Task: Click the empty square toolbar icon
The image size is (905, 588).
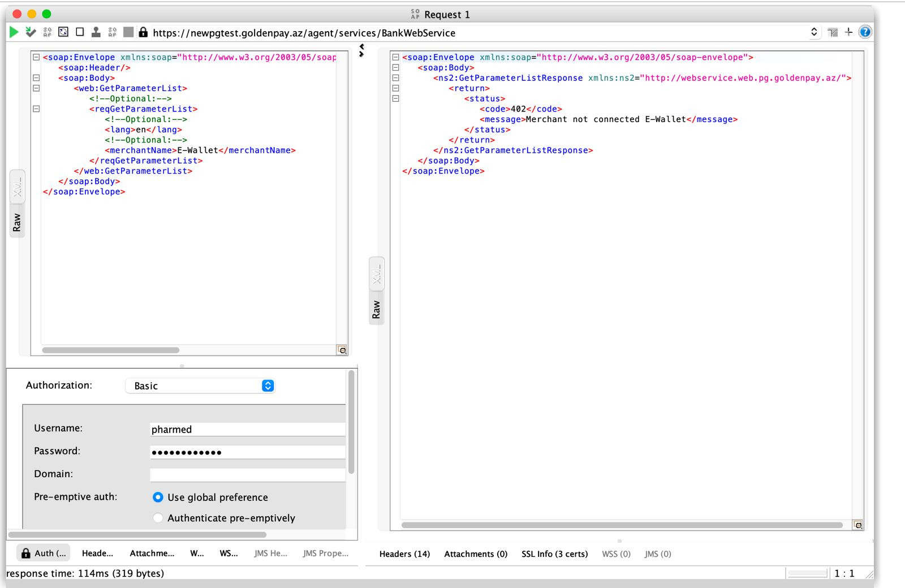Action: click(80, 32)
